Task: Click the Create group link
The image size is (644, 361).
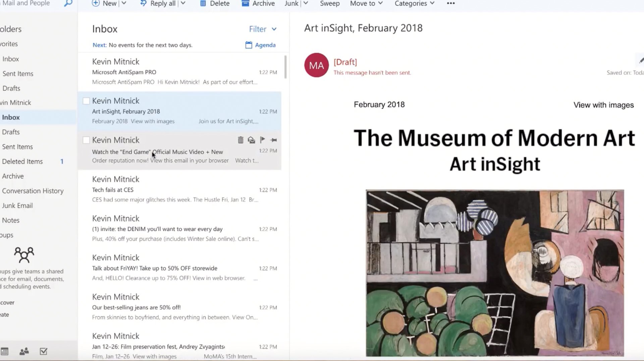Action: click(x=4, y=315)
